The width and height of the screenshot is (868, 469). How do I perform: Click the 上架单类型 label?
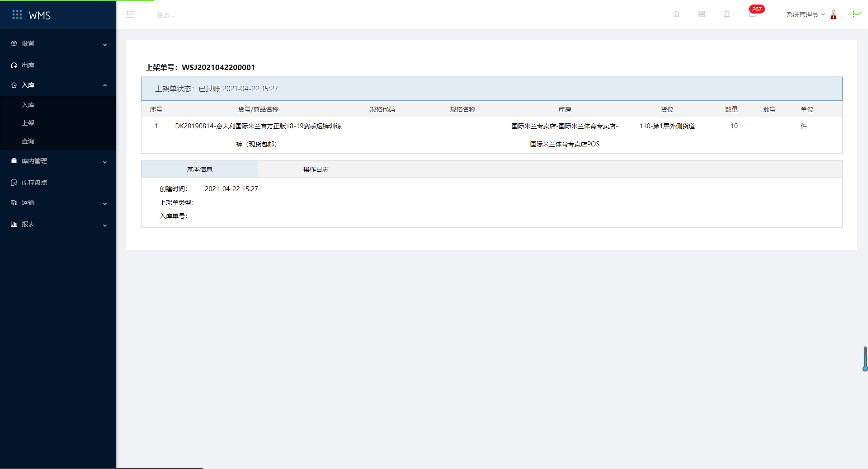click(176, 202)
